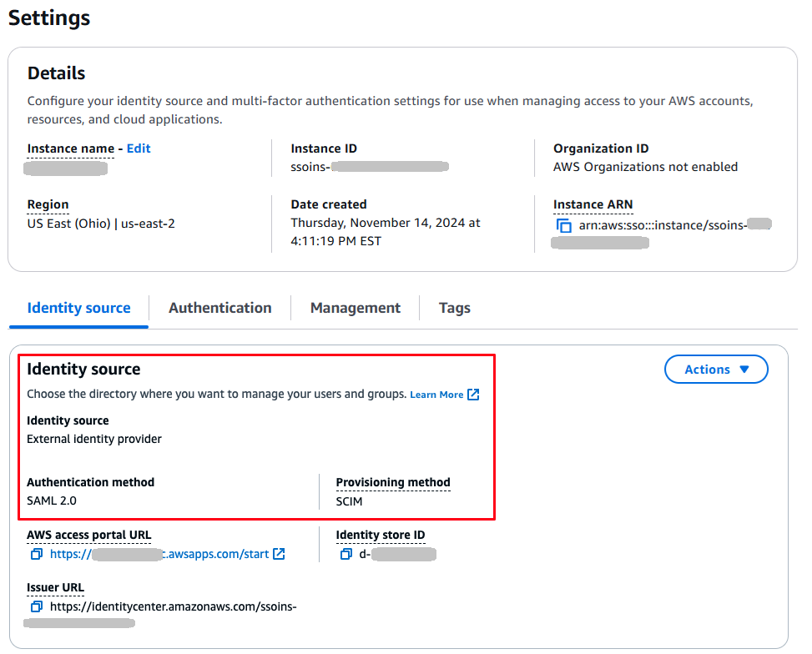Expand the Region info tooltip

pos(48,204)
